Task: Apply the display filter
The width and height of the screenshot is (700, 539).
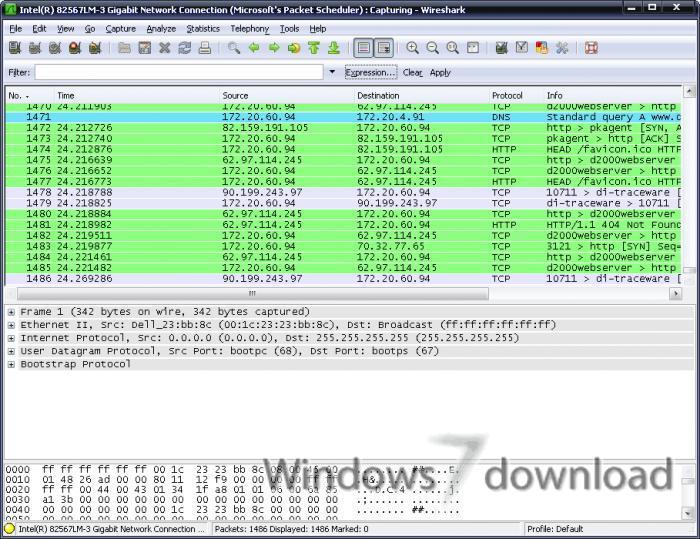Action: 440,72
